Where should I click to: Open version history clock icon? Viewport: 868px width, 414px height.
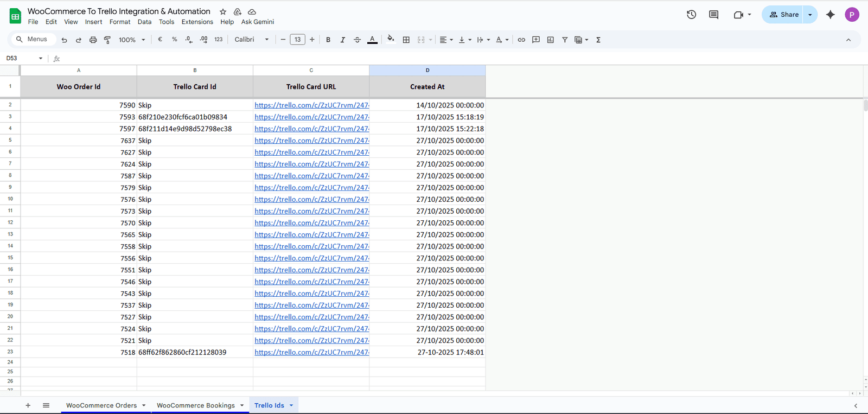[691, 15]
